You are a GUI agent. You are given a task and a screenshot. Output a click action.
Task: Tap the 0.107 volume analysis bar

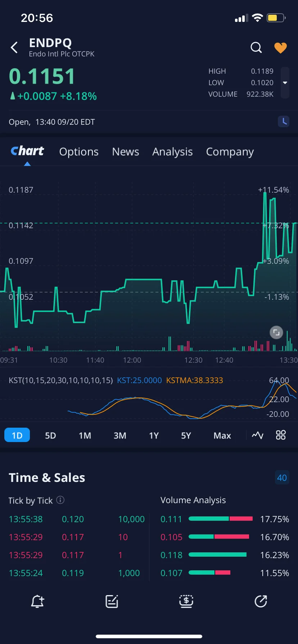click(209, 572)
